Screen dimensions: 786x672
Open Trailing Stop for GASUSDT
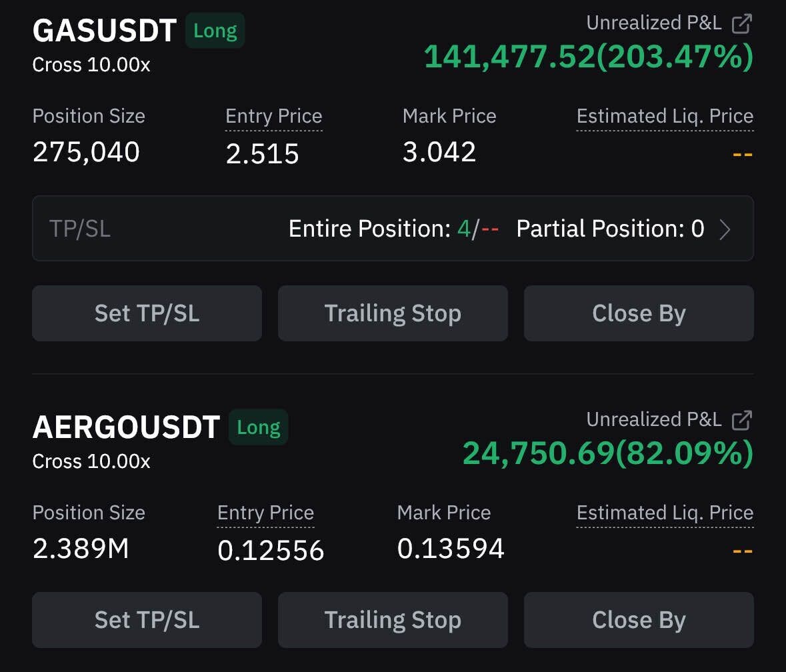tap(393, 313)
